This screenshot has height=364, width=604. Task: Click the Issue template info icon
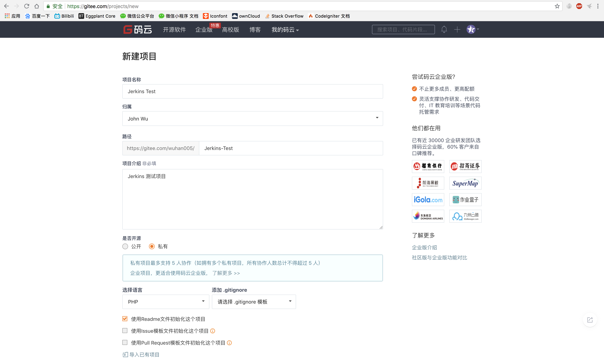(213, 331)
